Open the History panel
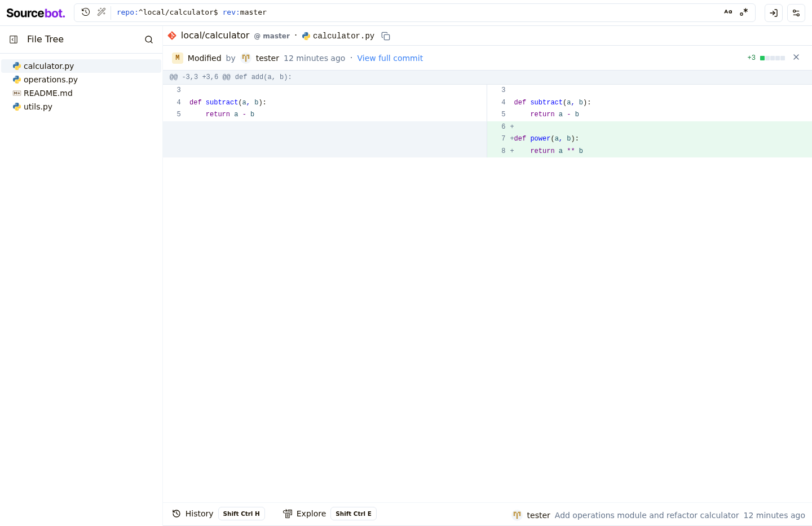Image resolution: width=812 pixels, height=526 pixels. [192, 514]
